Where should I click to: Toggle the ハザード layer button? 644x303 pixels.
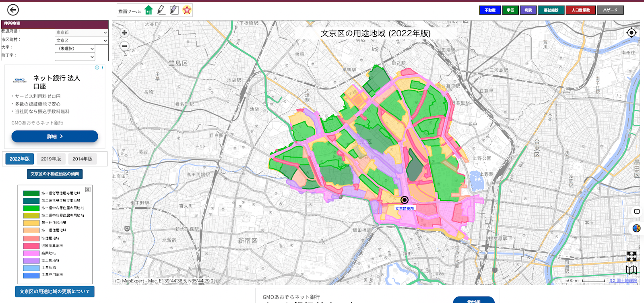[x=610, y=10]
